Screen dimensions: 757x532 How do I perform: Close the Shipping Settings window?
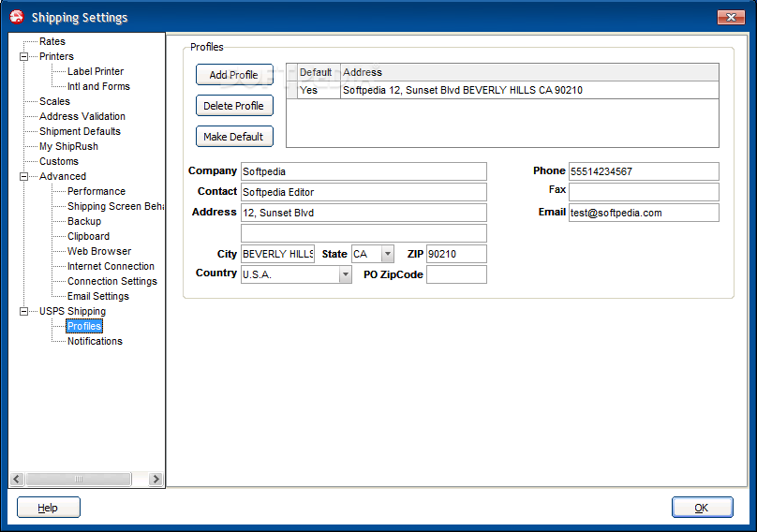click(x=731, y=18)
